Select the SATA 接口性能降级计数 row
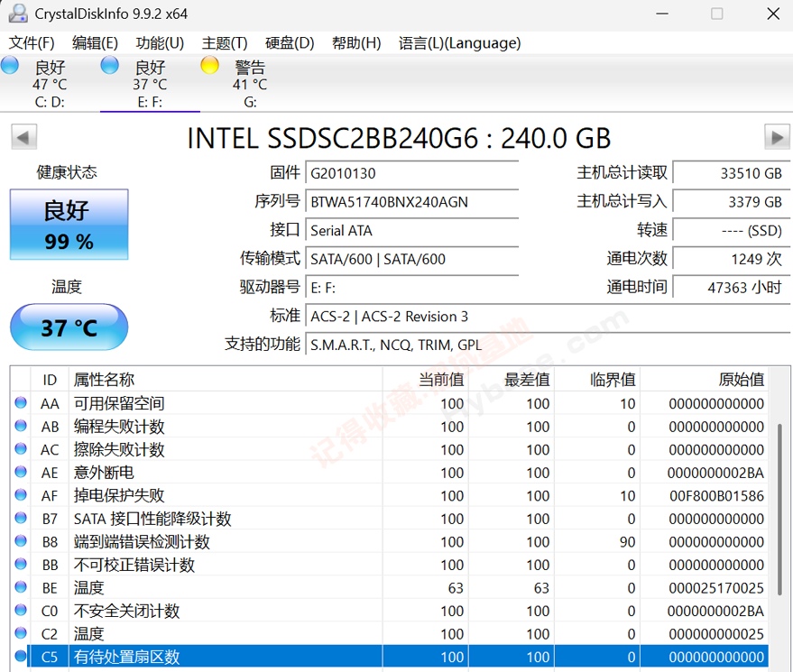The width and height of the screenshot is (793, 672). coord(389,519)
